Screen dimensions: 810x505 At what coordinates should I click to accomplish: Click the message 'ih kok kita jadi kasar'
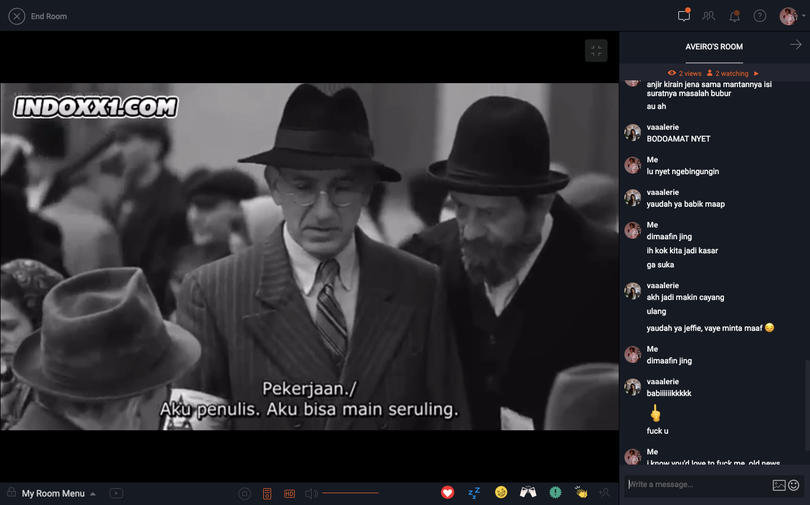pos(682,250)
